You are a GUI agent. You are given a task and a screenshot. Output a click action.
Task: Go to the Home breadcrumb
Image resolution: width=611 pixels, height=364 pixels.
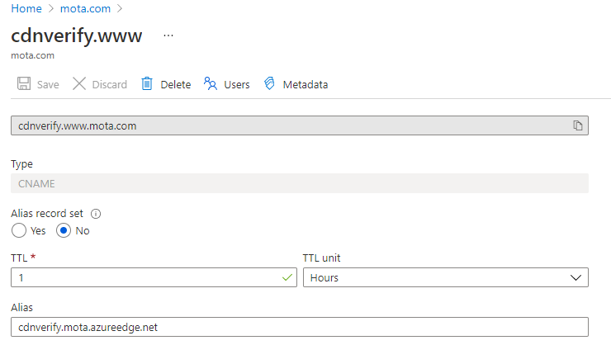26,8
